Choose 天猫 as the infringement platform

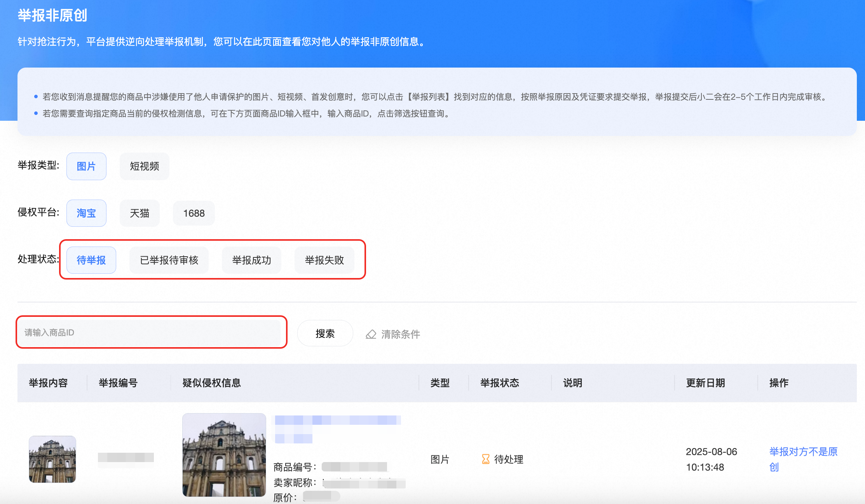point(140,213)
